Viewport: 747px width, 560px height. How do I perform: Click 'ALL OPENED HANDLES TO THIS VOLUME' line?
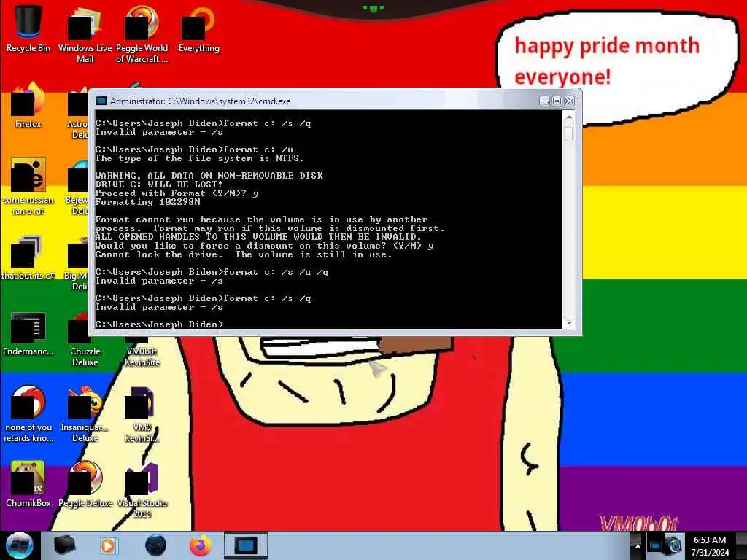click(258, 237)
